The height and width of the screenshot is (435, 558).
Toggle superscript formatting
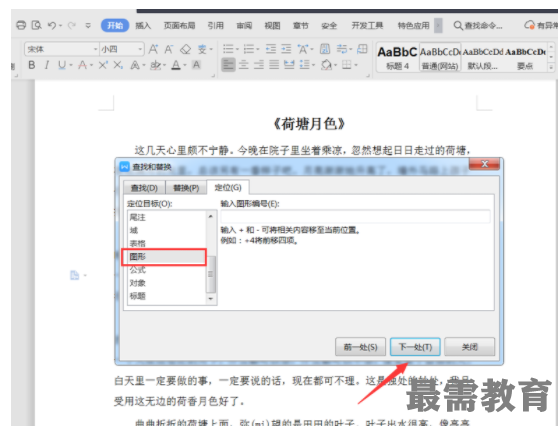(103, 65)
